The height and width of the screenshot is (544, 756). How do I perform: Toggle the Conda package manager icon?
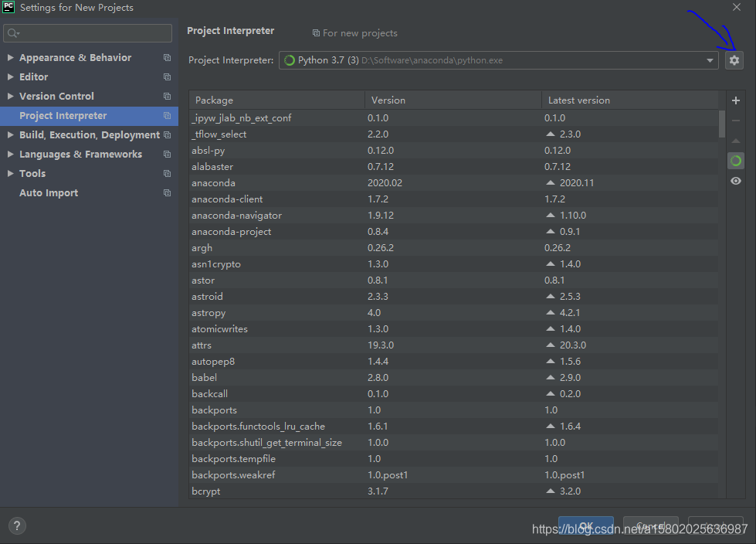point(735,161)
